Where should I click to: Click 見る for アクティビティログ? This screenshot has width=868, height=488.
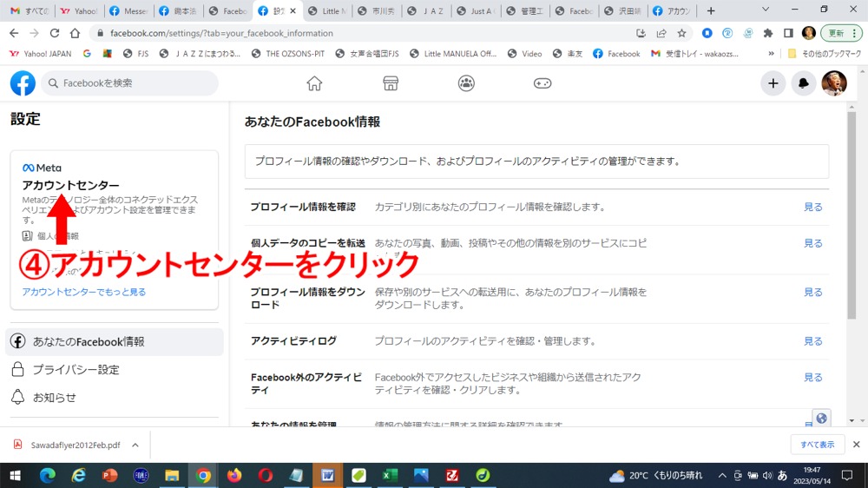click(812, 341)
